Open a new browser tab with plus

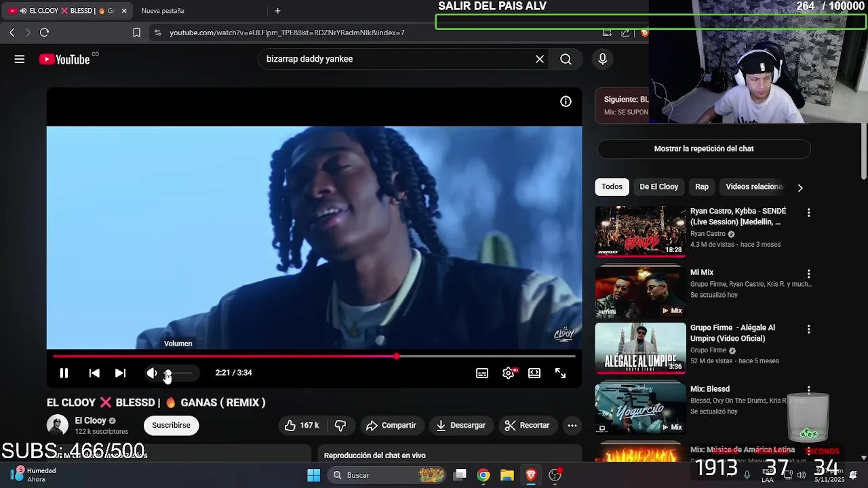tap(277, 11)
